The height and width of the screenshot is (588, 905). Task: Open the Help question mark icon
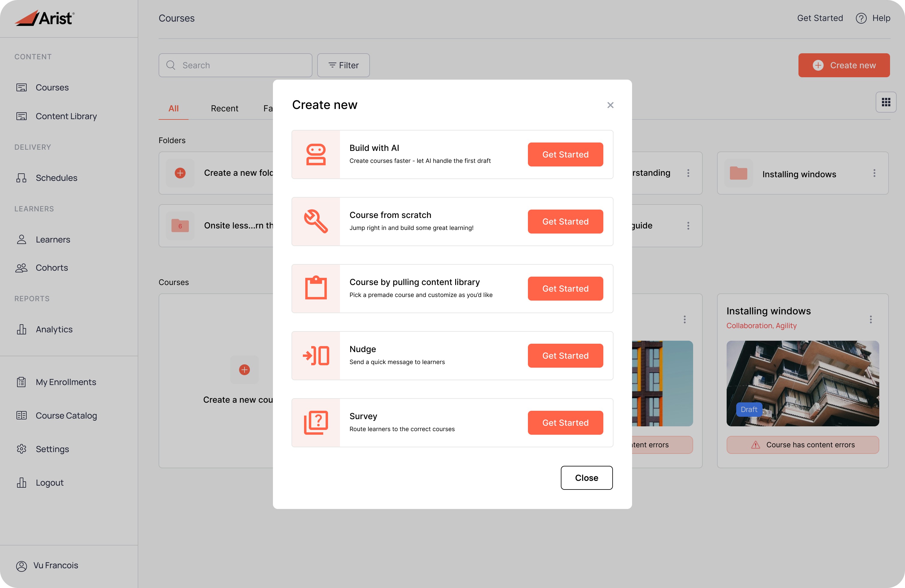pos(861,18)
